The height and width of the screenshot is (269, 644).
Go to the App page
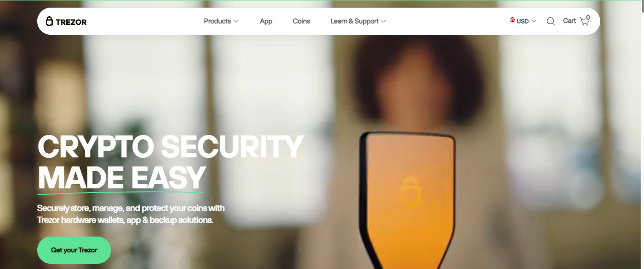(x=266, y=21)
